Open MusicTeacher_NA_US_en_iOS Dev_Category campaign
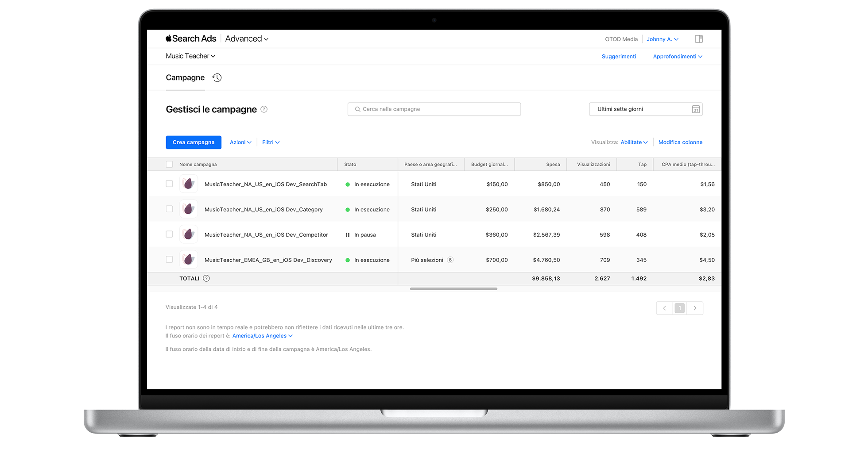The width and height of the screenshot is (868, 453). (263, 209)
